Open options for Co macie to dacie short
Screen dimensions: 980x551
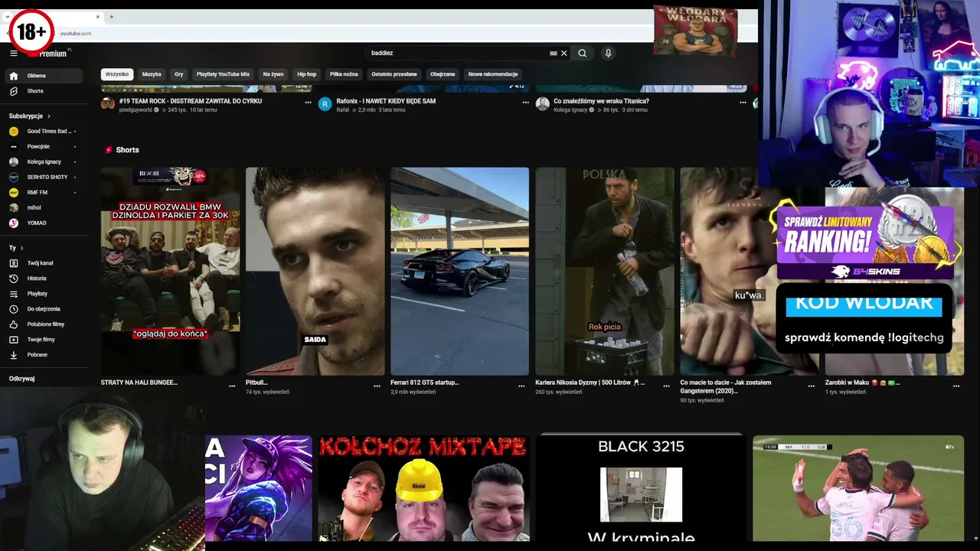click(812, 386)
